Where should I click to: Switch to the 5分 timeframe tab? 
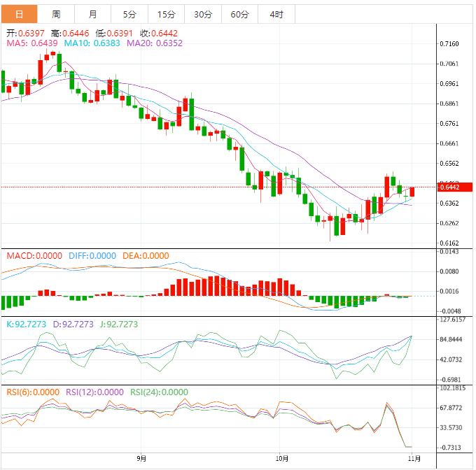click(x=129, y=14)
